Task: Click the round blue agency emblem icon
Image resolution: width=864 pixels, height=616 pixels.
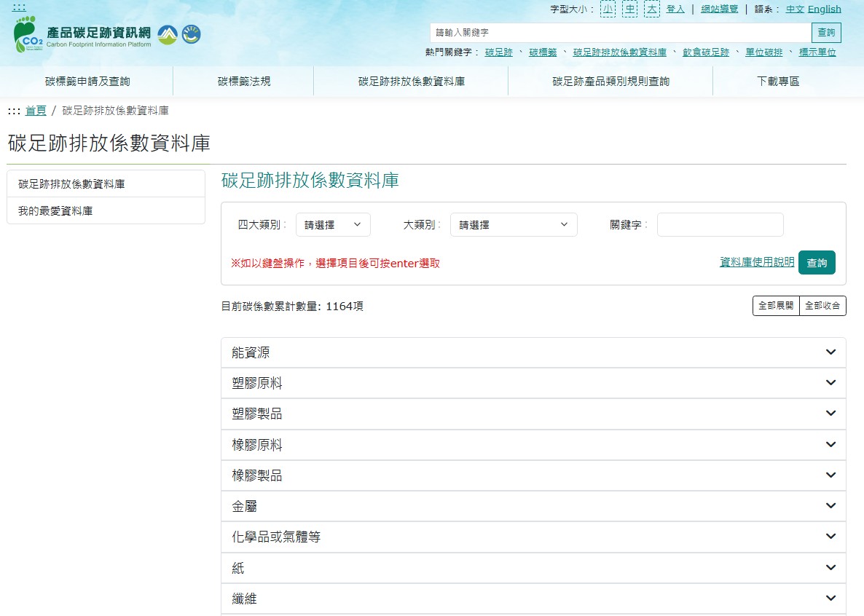Action: tap(191, 34)
